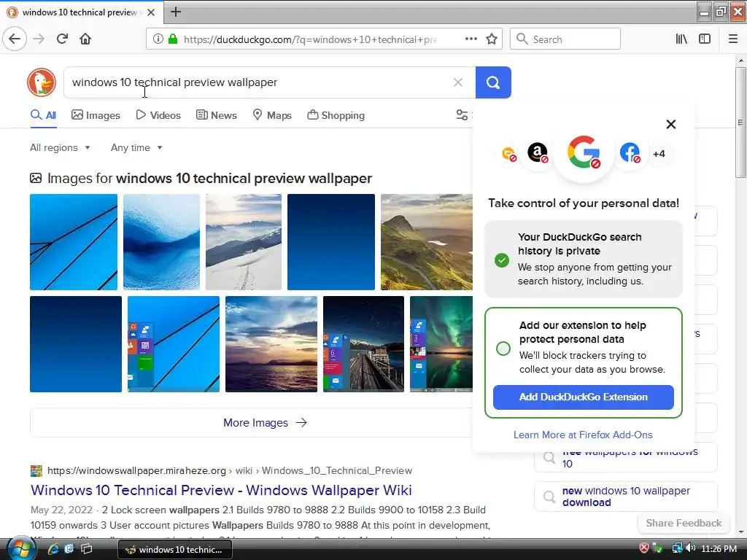Launch Internet Explorer from quick launch

(53, 549)
